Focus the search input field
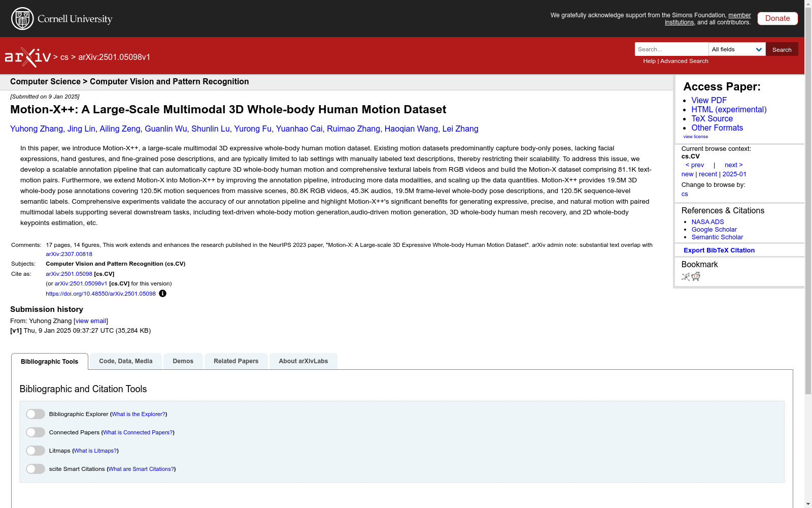The width and height of the screenshot is (812, 508). (x=671, y=49)
